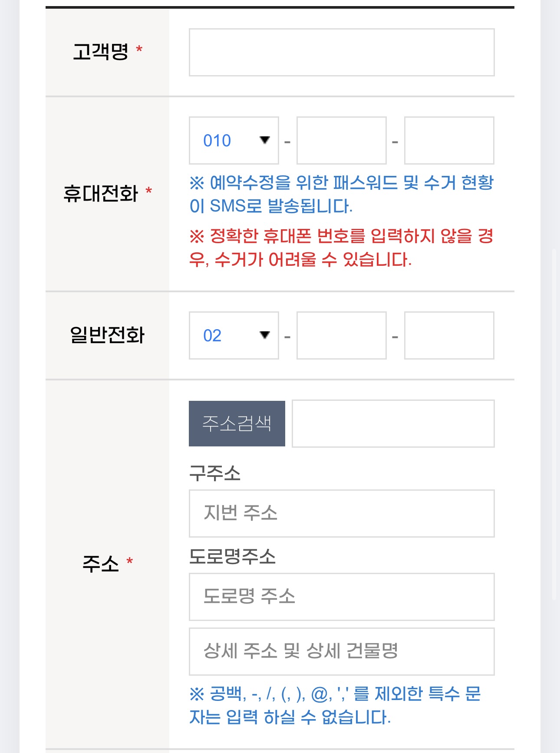Click the 고객명 customer name input box
This screenshot has width=560, height=753.
[341, 52]
